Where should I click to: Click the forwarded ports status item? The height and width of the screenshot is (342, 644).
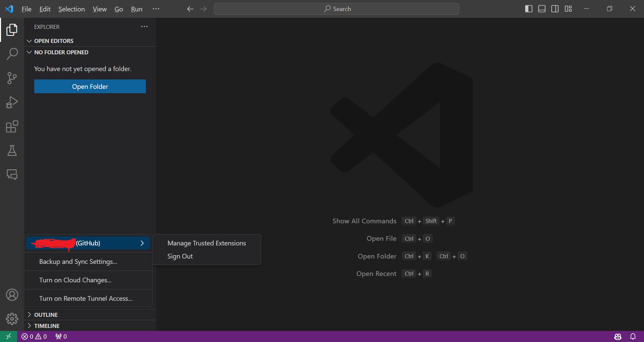pos(61,336)
